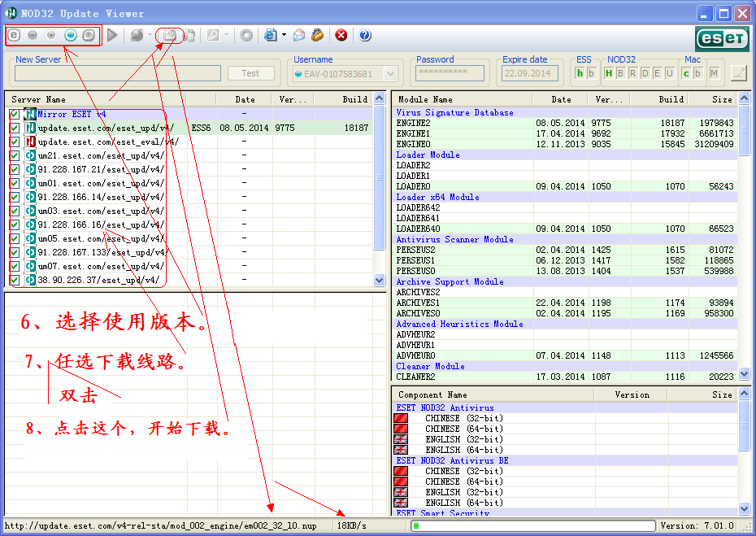Uncheck update.eset.com/eset_upd/v4/ checkbox
Viewport: 756px width, 536px height.
point(15,128)
